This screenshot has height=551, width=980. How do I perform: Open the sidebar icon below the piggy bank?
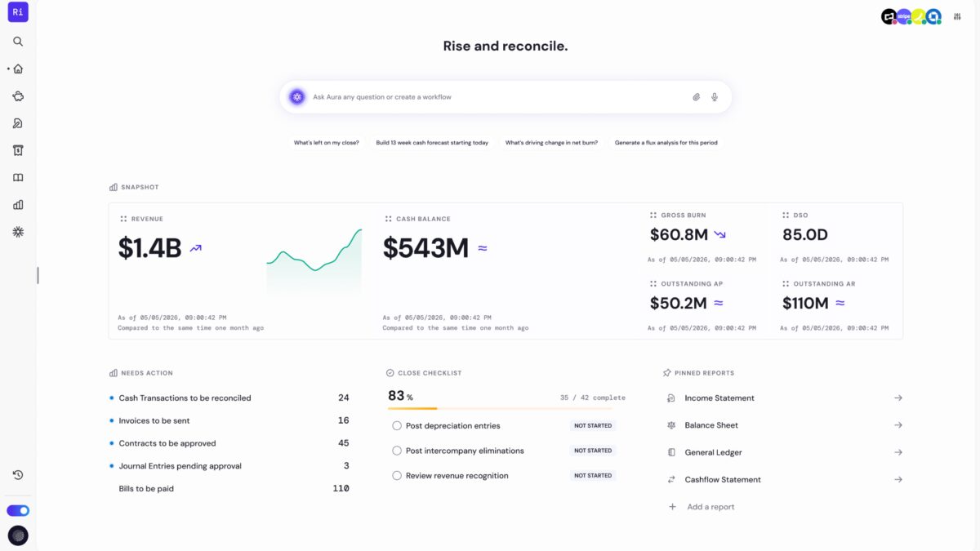coord(18,123)
